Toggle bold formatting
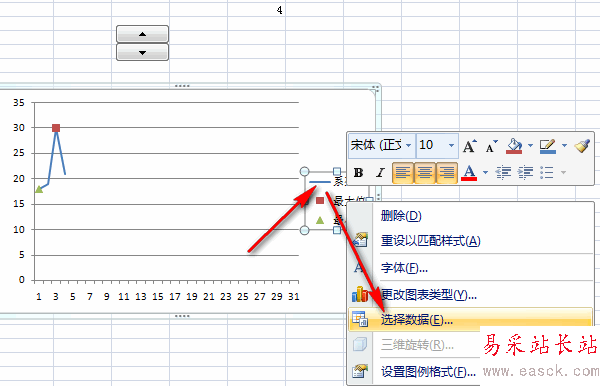The height and width of the screenshot is (386, 600). click(359, 173)
